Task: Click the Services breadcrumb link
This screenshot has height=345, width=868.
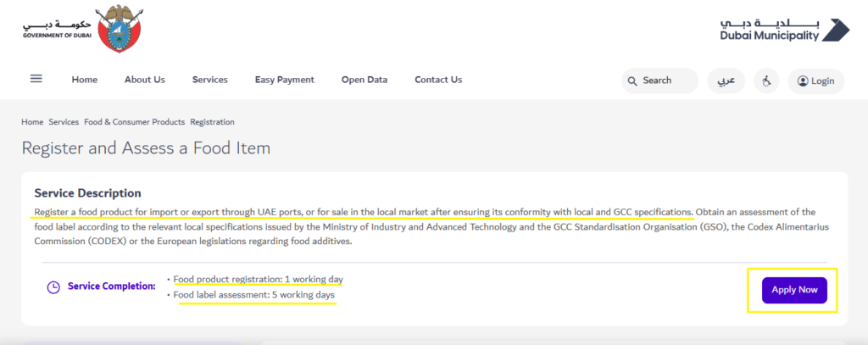Action: click(x=64, y=122)
